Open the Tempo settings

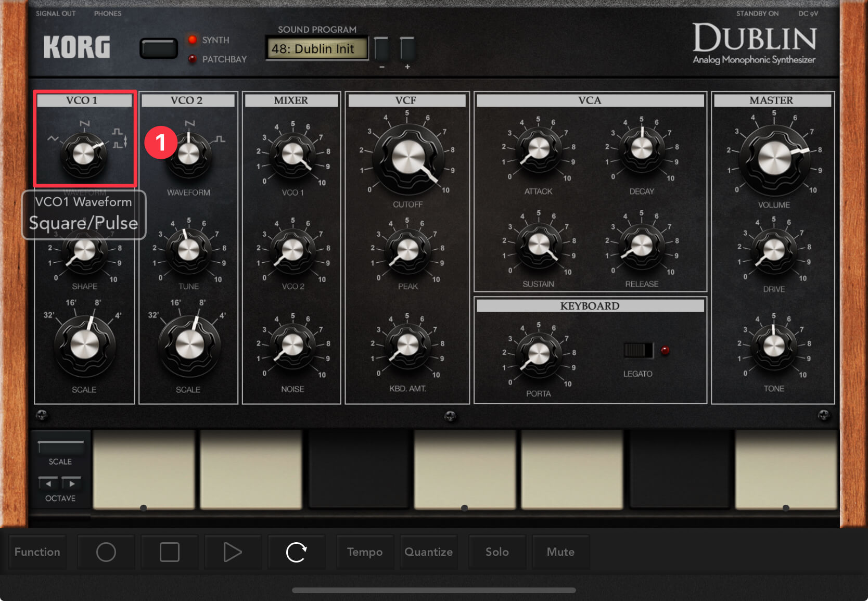pos(365,552)
